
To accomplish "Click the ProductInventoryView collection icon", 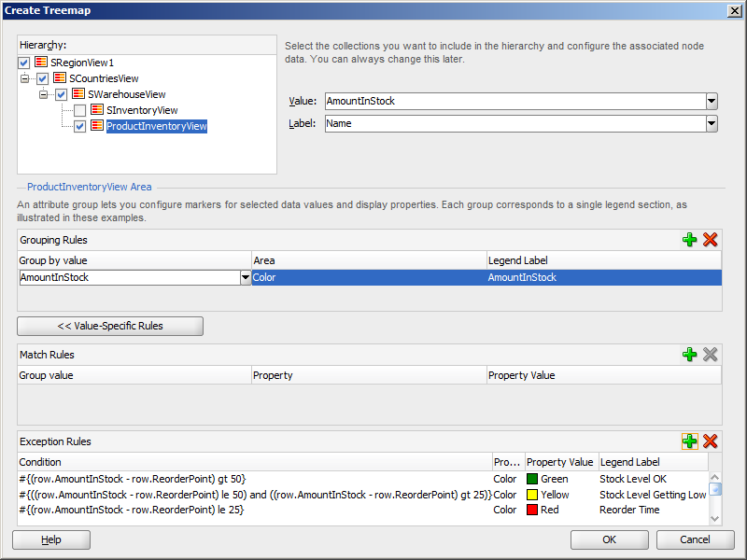I will 97,125.
